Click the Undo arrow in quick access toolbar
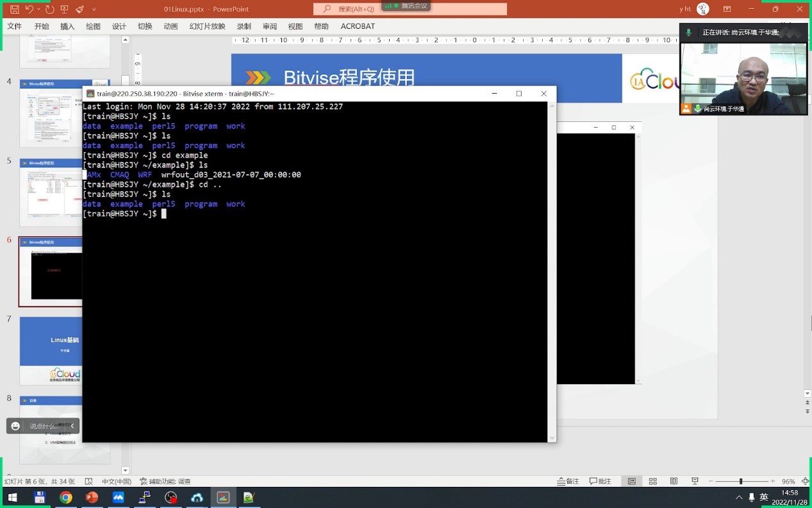812x508 pixels. (x=29, y=10)
